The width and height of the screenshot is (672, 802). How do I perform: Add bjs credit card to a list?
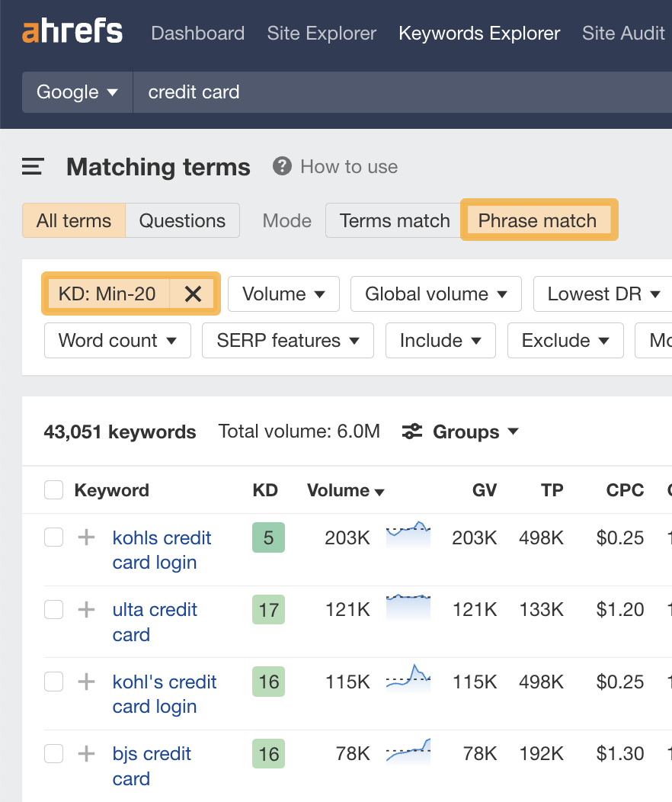(85, 753)
